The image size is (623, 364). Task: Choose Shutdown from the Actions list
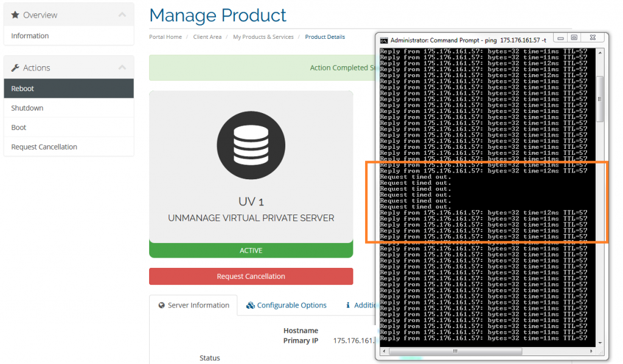27,108
